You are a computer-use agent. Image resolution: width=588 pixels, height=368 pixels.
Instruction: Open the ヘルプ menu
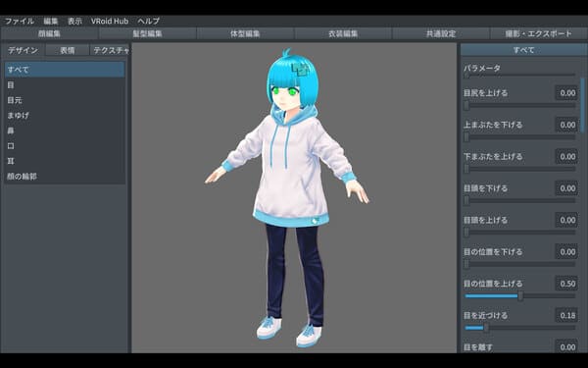click(149, 21)
